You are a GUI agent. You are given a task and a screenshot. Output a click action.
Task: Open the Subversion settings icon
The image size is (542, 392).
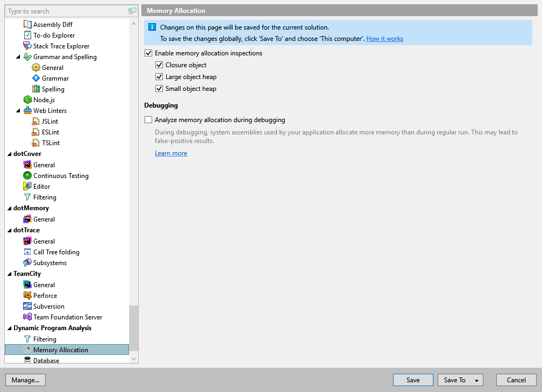(26, 306)
